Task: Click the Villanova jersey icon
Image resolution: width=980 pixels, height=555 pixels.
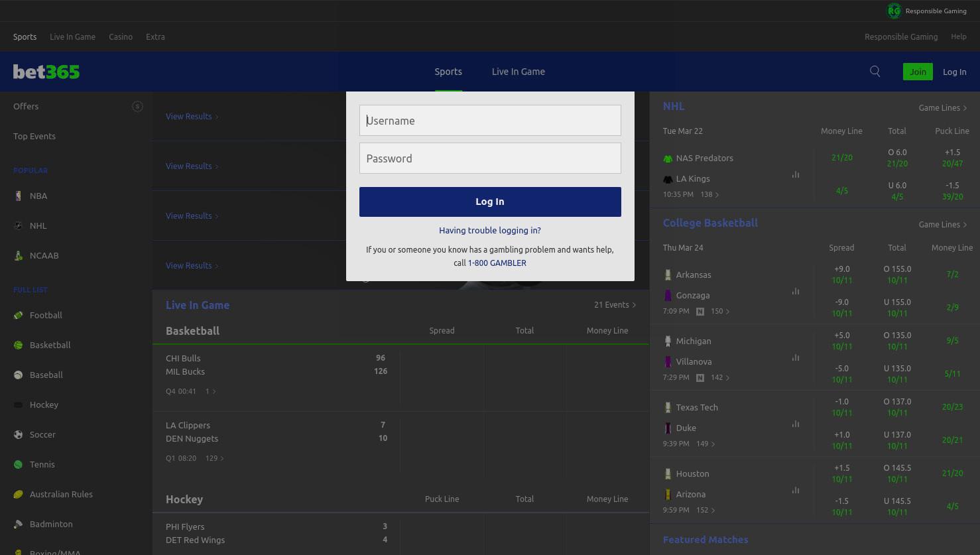Action: tap(668, 361)
